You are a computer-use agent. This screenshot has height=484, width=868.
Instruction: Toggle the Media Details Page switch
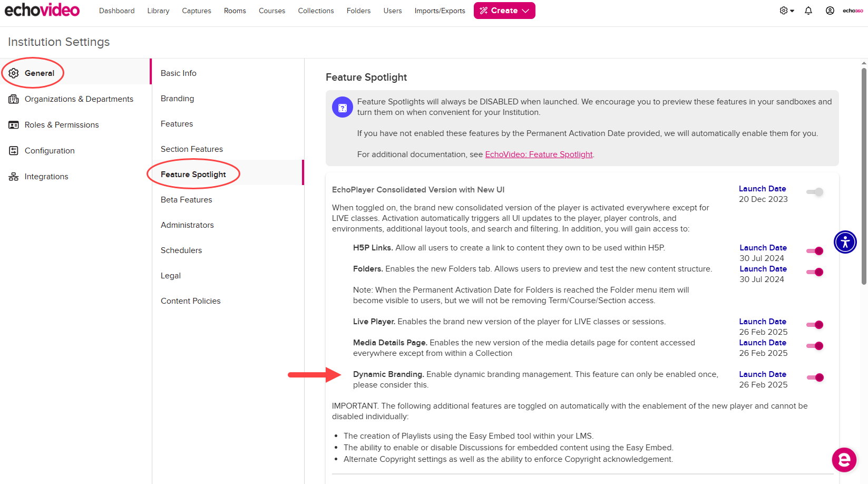(815, 346)
